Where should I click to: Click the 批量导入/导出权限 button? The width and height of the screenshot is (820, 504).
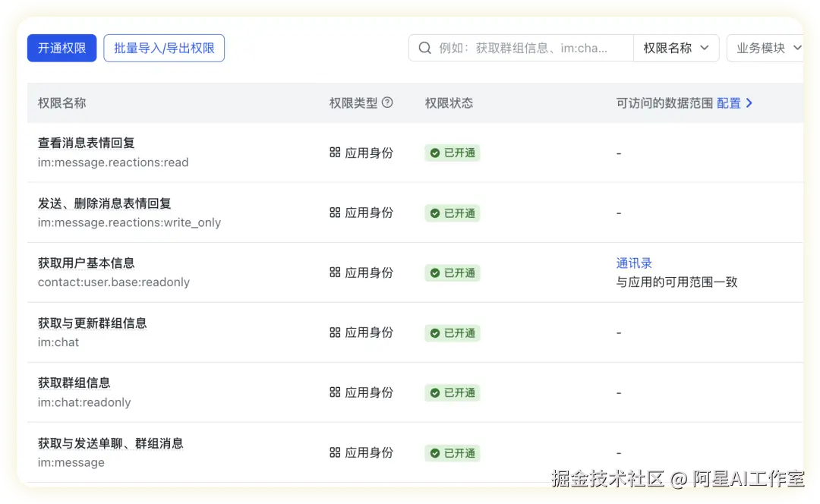pos(164,47)
